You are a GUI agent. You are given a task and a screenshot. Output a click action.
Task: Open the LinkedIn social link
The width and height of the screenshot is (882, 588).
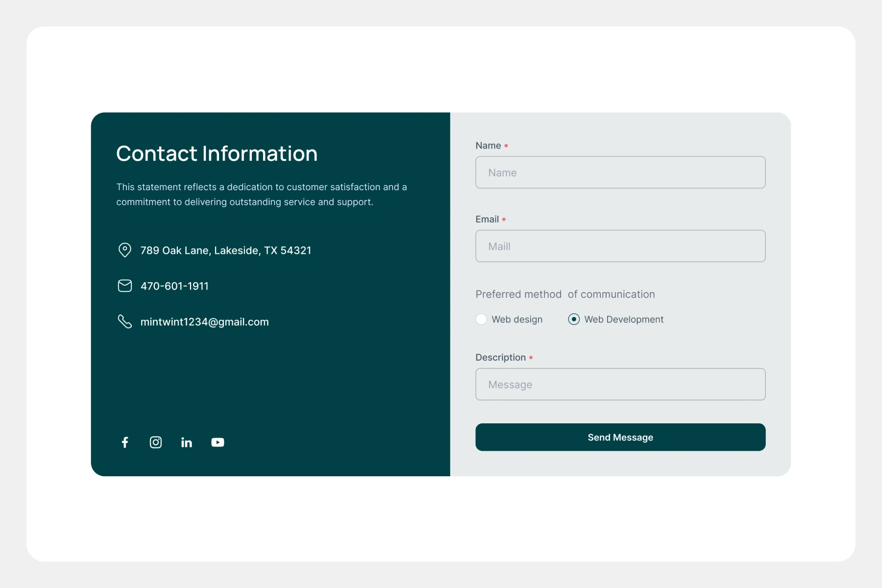[x=187, y=442]
